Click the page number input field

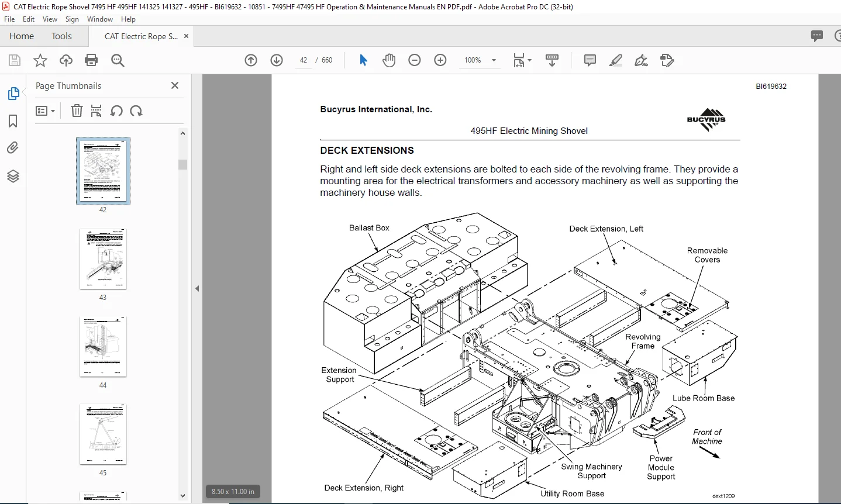[x=304, y=60]
